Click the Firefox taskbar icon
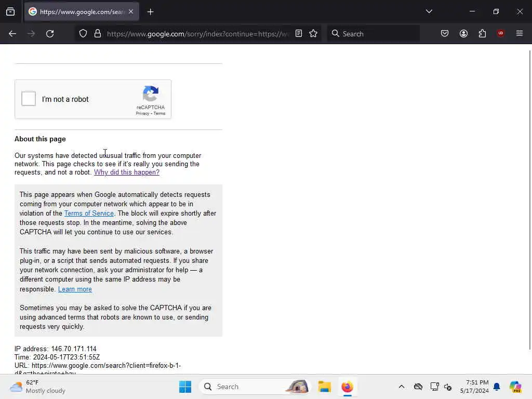 [x=347, y=387]
